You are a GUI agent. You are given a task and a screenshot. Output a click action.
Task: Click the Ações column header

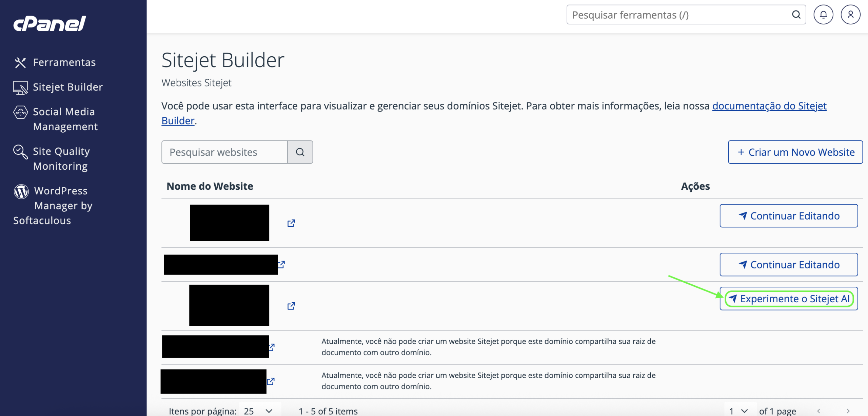point(695,186)
